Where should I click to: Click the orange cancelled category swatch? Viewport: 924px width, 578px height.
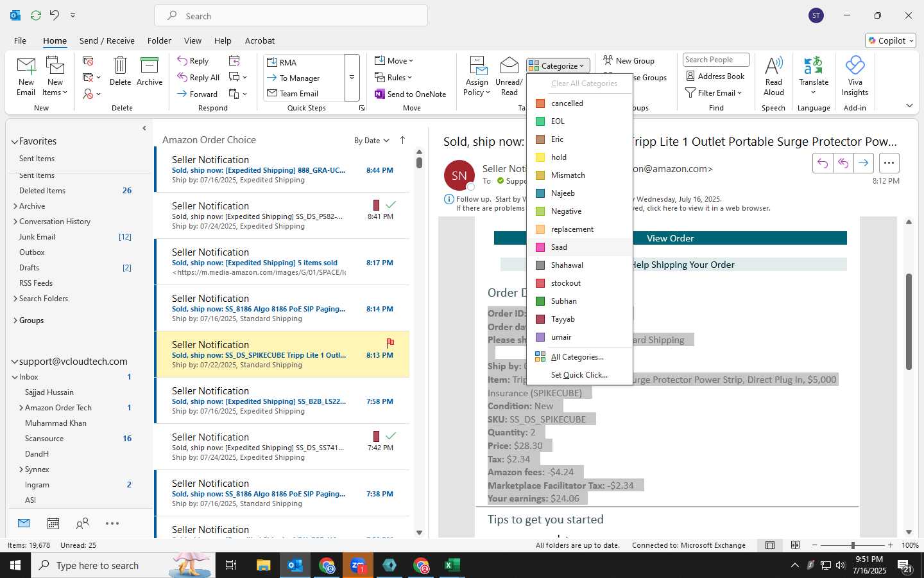pyautogui.click(x=540, y=103)
